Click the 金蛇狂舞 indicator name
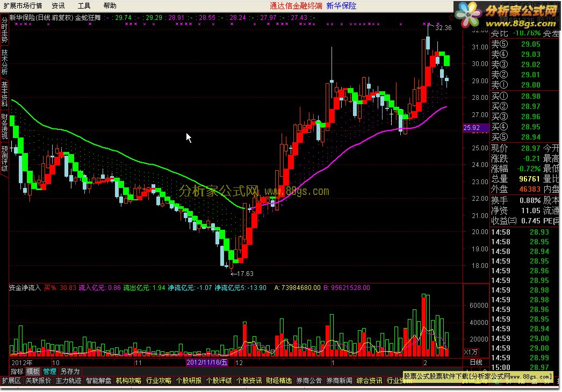The height and width of the screenshot is (392, 562). click(88, 18)
